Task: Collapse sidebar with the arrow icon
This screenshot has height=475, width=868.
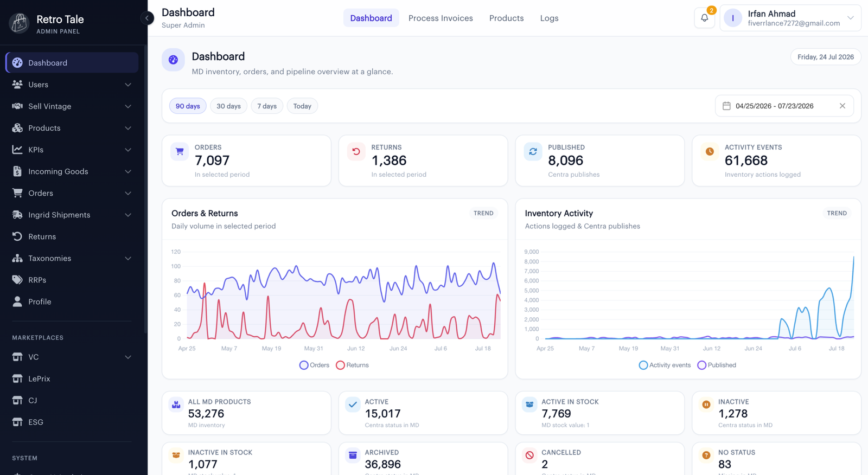Action: [x=146, y=18]
